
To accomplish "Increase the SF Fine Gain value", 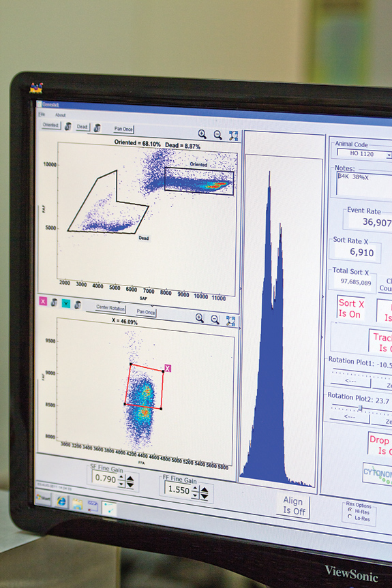I will [121, 478].
